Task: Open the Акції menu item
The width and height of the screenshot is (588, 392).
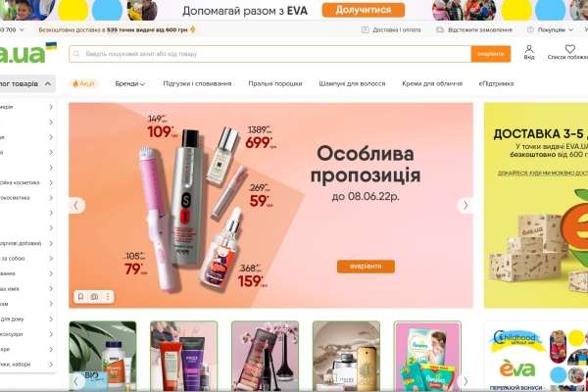Action: coord(83,83)
